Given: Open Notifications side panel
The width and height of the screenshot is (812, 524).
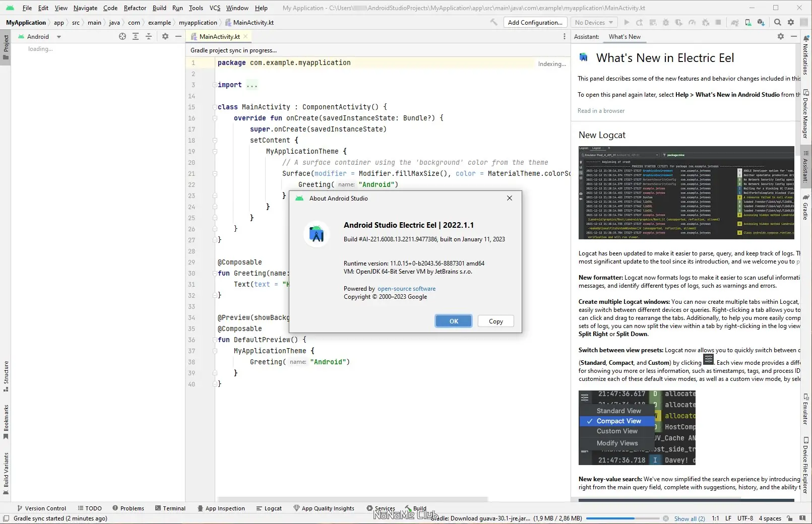Looking at the screenshot, I should (x=805, y=54).
